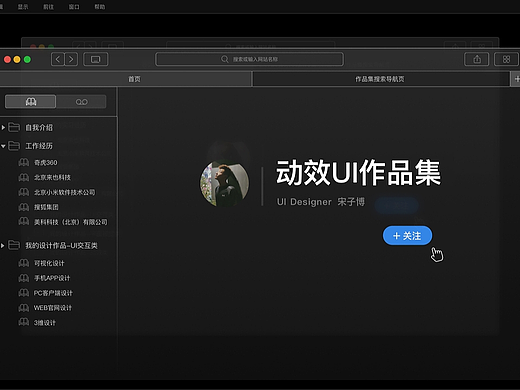This screenshot has height=390, width=520.
Task: Open the WEB官网设计 bookmark entry
Action: coord(53,308)
